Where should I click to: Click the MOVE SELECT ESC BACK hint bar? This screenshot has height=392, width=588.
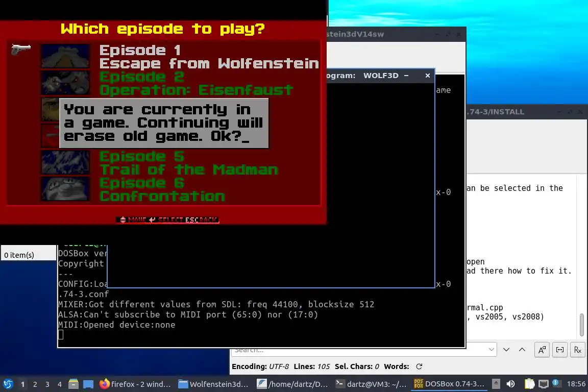click(167, 219)
